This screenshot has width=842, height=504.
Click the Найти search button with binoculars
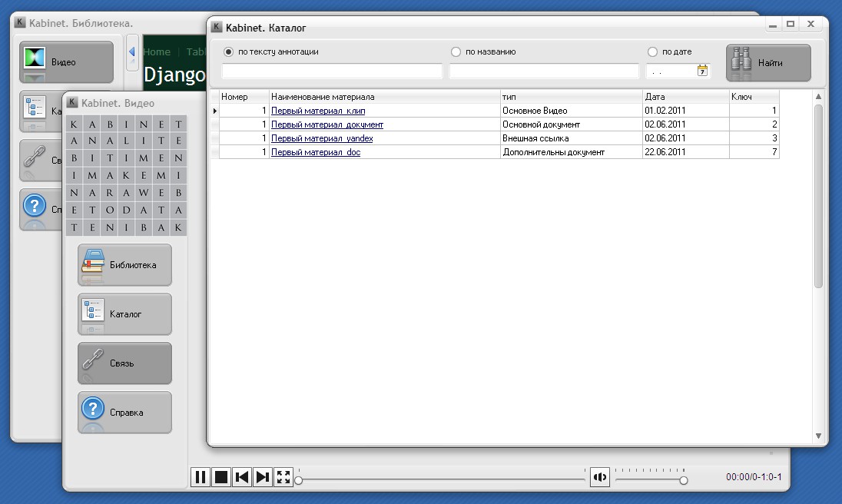(768, 63)
